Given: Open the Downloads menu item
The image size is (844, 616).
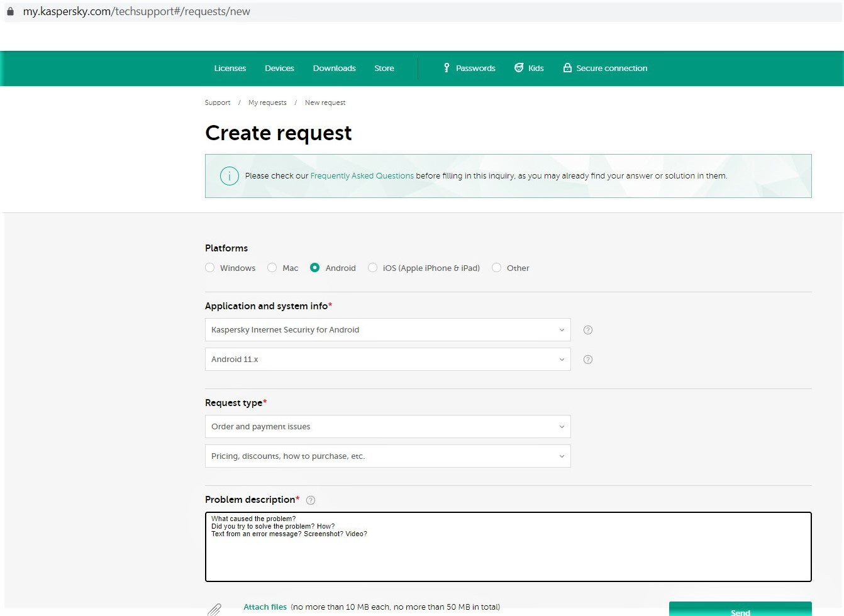Looking at the screenshot, I should tap(335, 68).
